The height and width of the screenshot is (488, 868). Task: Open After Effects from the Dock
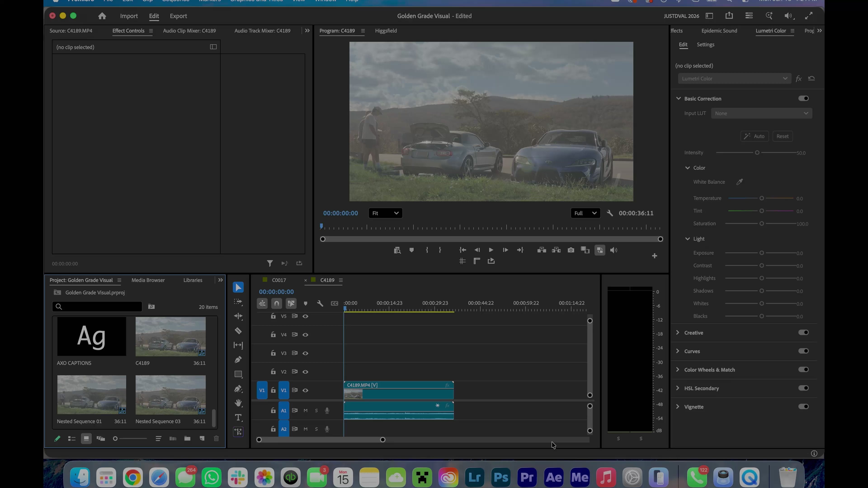click(554, 477)
